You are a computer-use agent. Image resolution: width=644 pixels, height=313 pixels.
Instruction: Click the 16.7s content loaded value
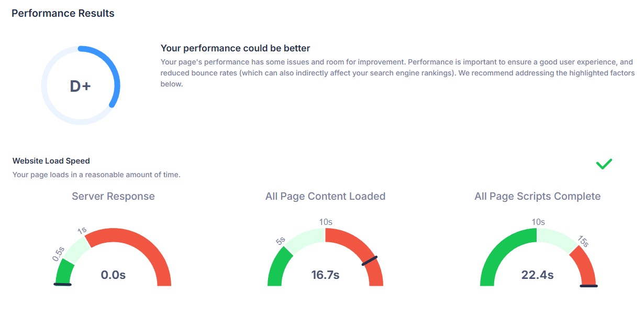tap(325, 275)
